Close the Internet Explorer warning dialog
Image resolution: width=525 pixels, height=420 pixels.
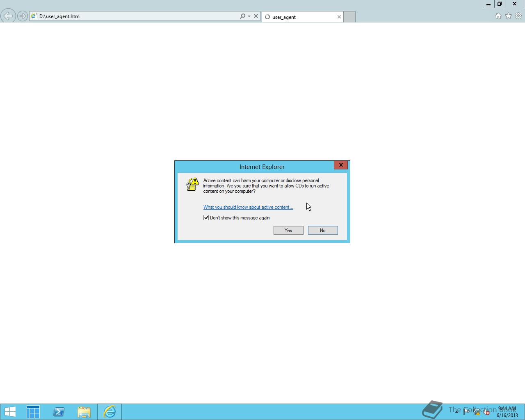[341, 165]
